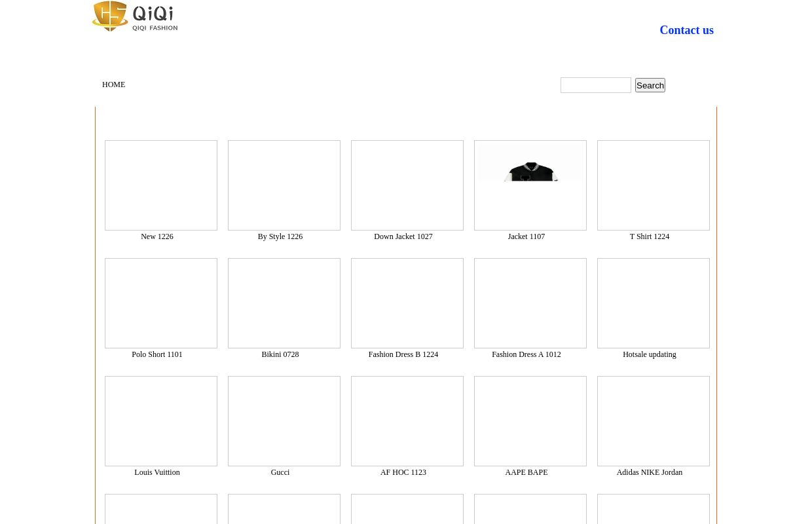Screen dimensions: 812x524
Task: Click the Polo Short 1101 text link
Action: (x=157, y=354)
